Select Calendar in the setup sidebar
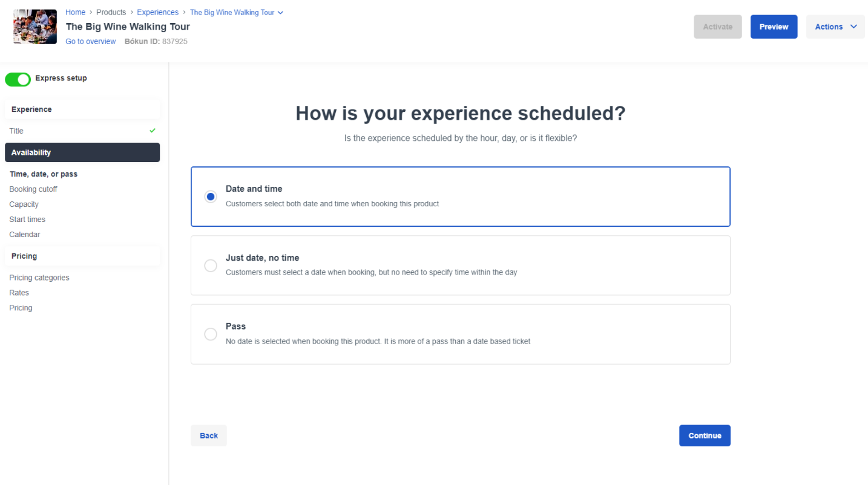The height and width of the screenshot is (485, 868). click(x=24, y=234)
